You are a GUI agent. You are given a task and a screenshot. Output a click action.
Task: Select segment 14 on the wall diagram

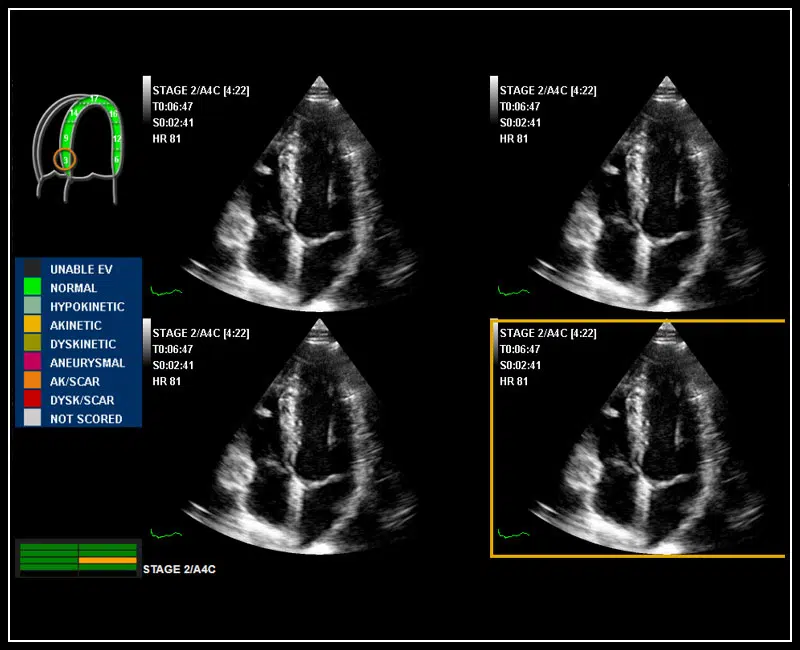(x=73, y=114)
